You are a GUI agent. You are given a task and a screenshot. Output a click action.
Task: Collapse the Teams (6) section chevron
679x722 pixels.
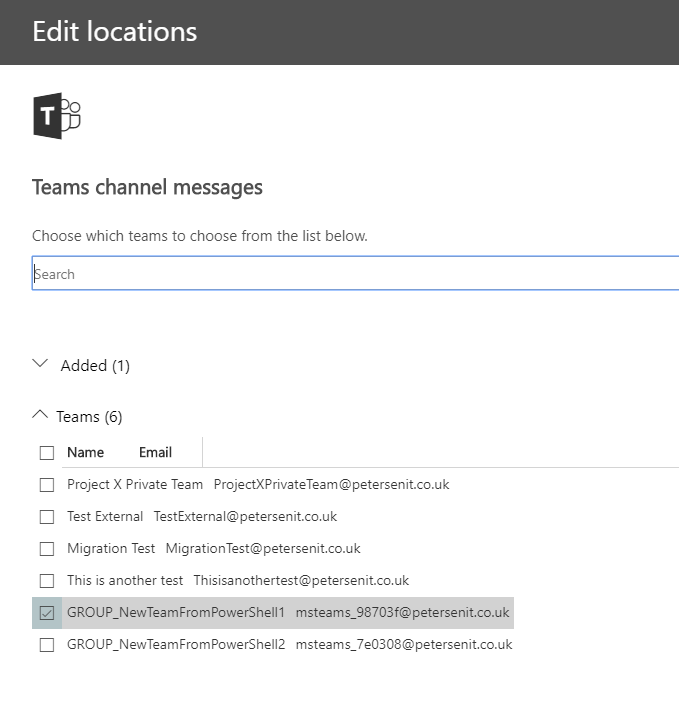(41, 414)
